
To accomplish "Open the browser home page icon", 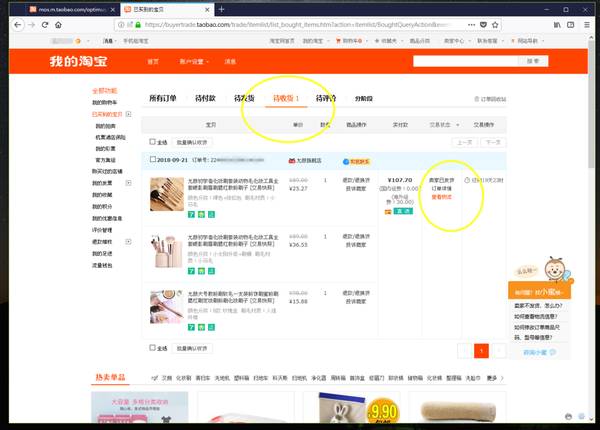I will click(x=58, y=25).
